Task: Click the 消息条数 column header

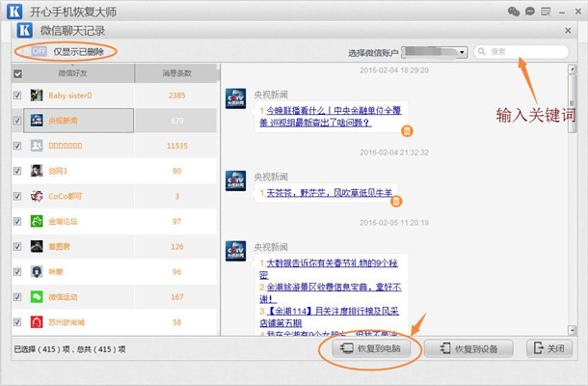Action: 176,73
